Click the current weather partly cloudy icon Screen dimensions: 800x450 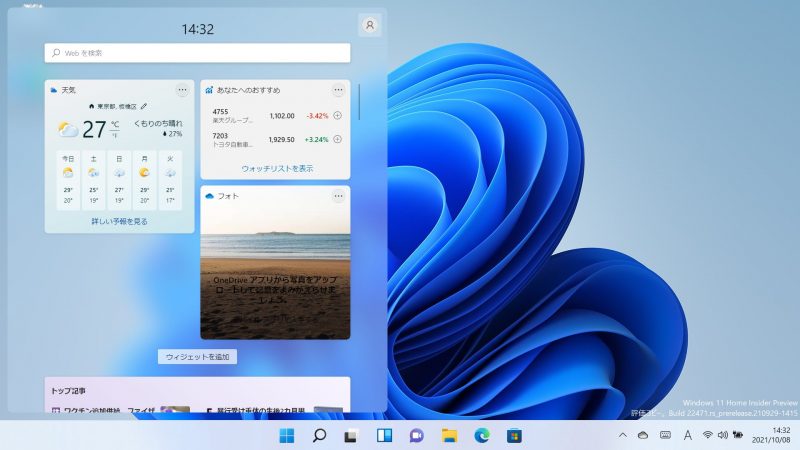[68, 130]
